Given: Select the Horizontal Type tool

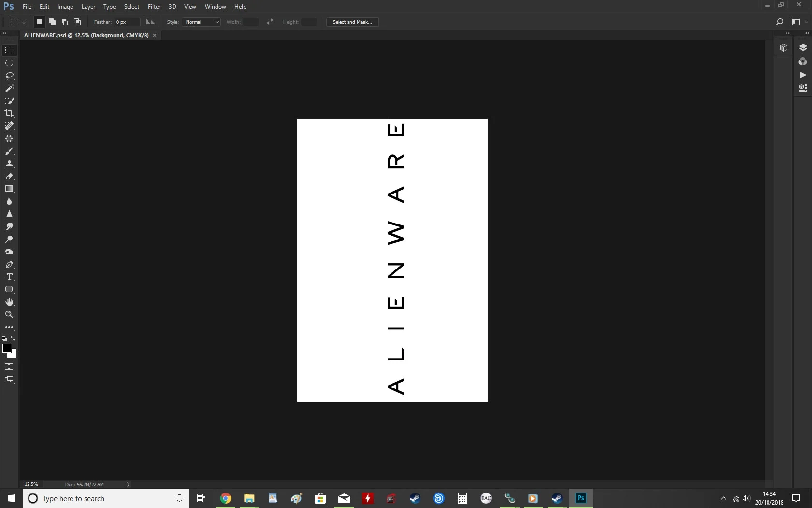Looking at the screenshot, I should 9,277.
